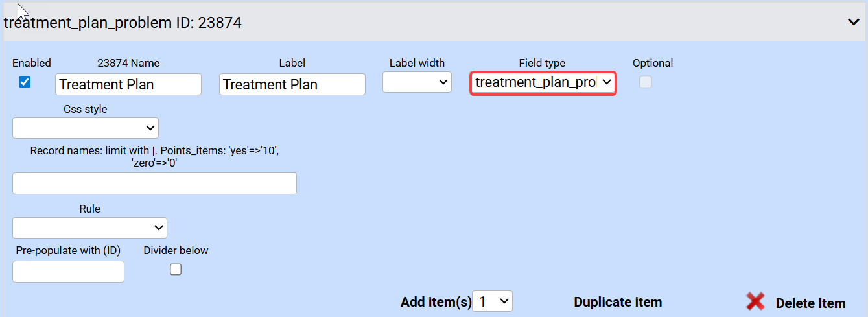Toggle the Optional checkbox
This screenshot has height=317, width=868.
[645, 82]
